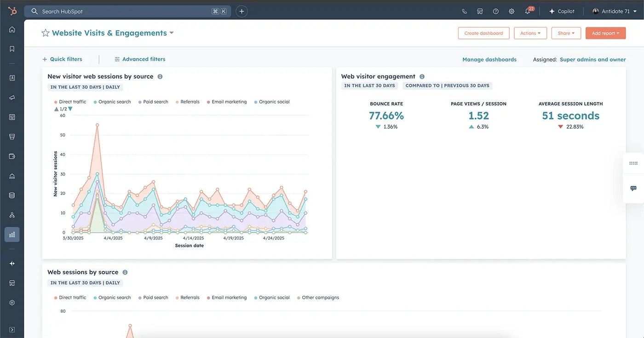Open the Antidote 71 account menu
644x338 pixels.
point(614,11)
